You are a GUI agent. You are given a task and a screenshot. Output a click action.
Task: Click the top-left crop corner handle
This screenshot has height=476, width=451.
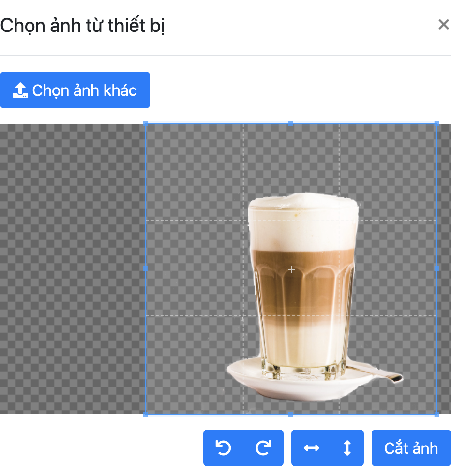pos(146,123)
